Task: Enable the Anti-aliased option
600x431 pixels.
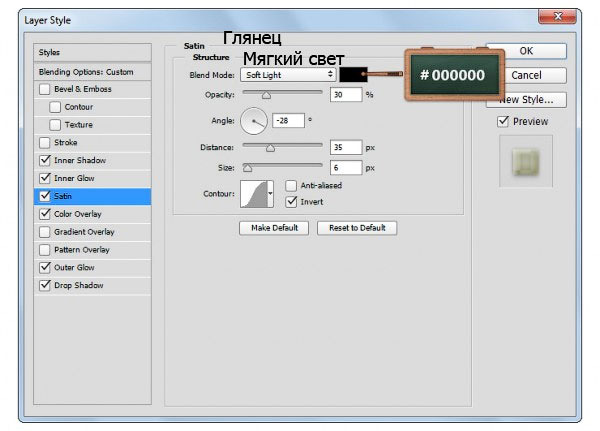Action: pyautogui.click(x=291, y=186)
